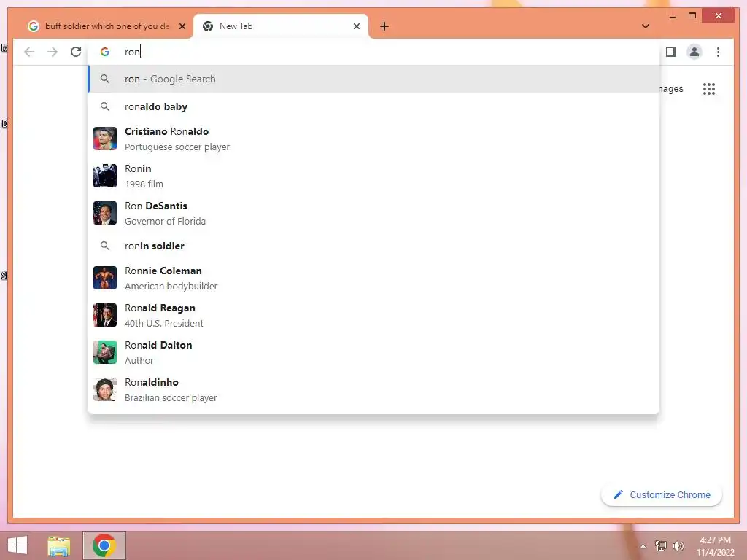Click Ron DeSantis's thumbnail photo
Image resolution: width=747 pixels, height=560 pixels.
click(105, 213)
